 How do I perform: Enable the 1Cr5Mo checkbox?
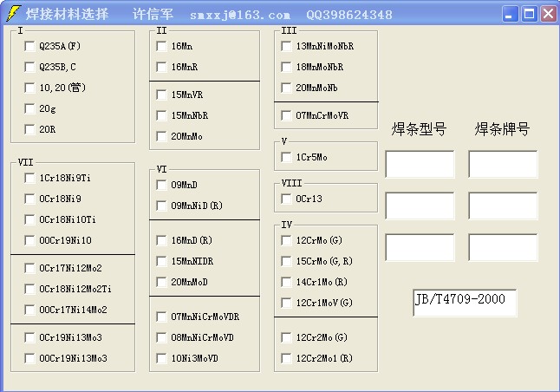click(286, 157)
